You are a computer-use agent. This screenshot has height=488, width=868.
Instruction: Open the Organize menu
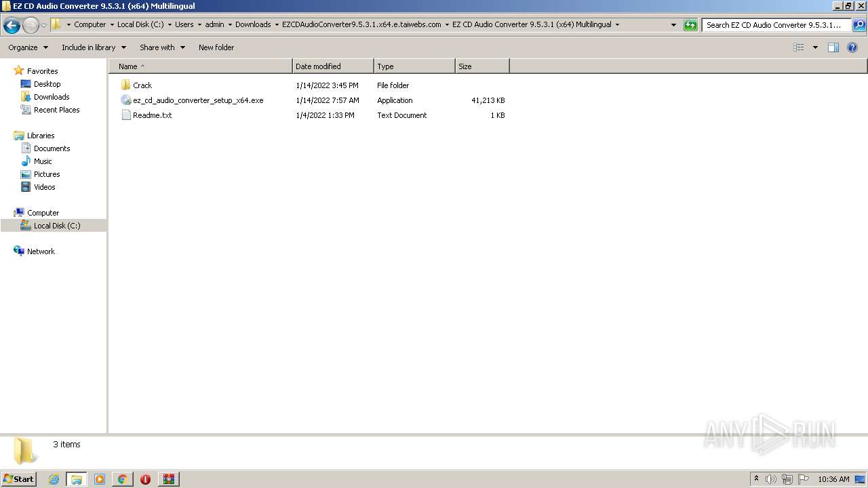coord(28,47)
